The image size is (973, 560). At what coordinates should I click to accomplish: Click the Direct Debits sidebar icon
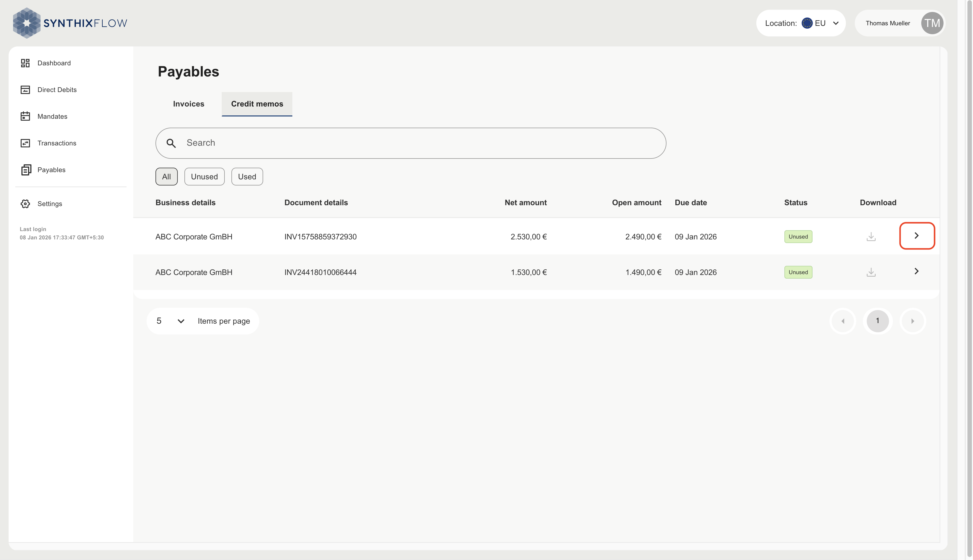point(25,90)
